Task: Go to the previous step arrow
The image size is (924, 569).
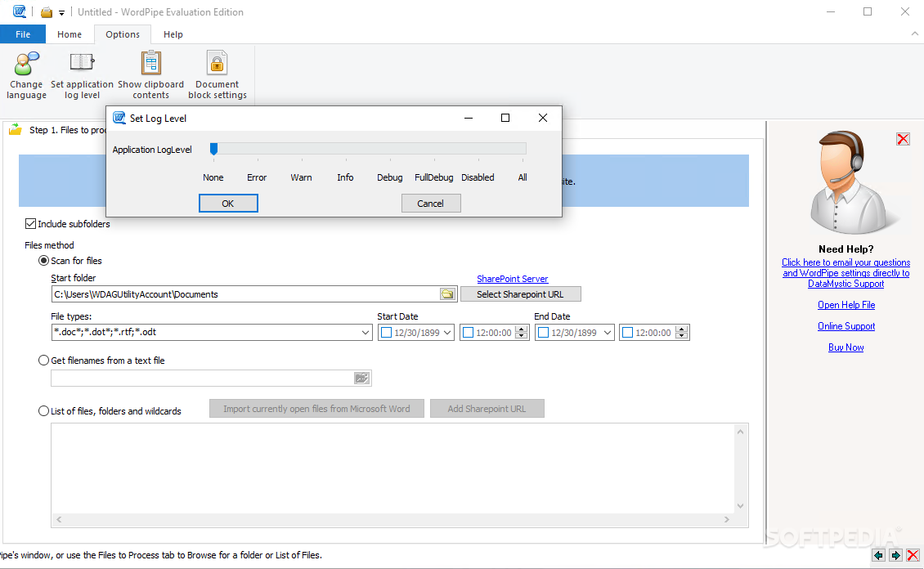Action: (879, 555)
